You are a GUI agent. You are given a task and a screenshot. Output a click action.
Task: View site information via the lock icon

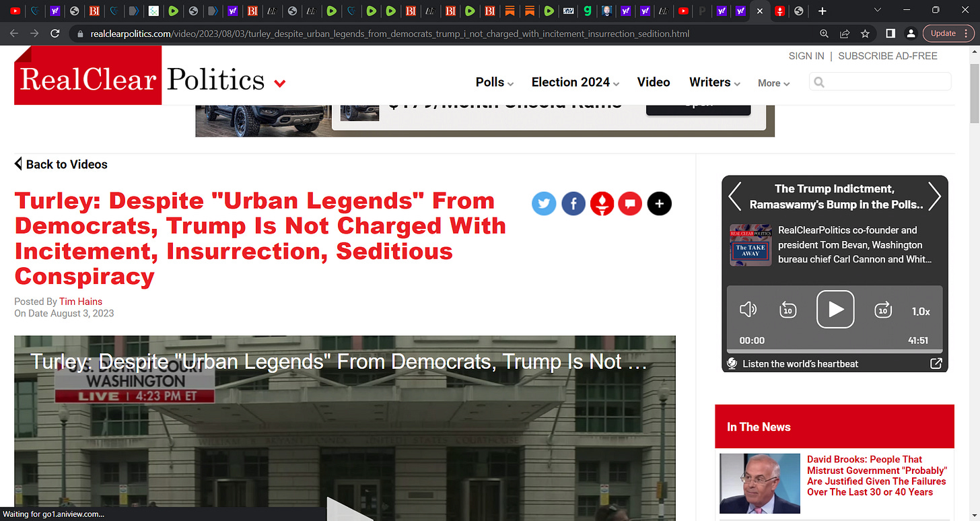pyautogui.click(x=80, y=34)
